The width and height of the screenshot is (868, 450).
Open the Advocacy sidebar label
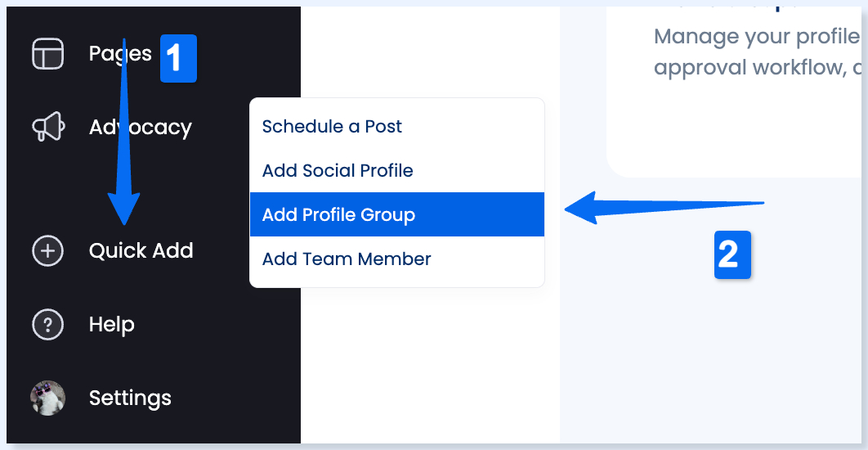point(140,127)
